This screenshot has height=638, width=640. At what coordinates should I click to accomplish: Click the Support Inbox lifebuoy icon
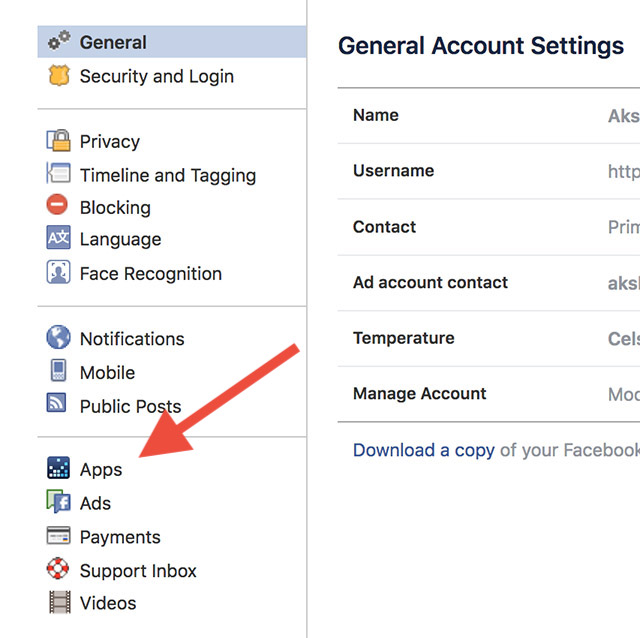pos(58,568)
